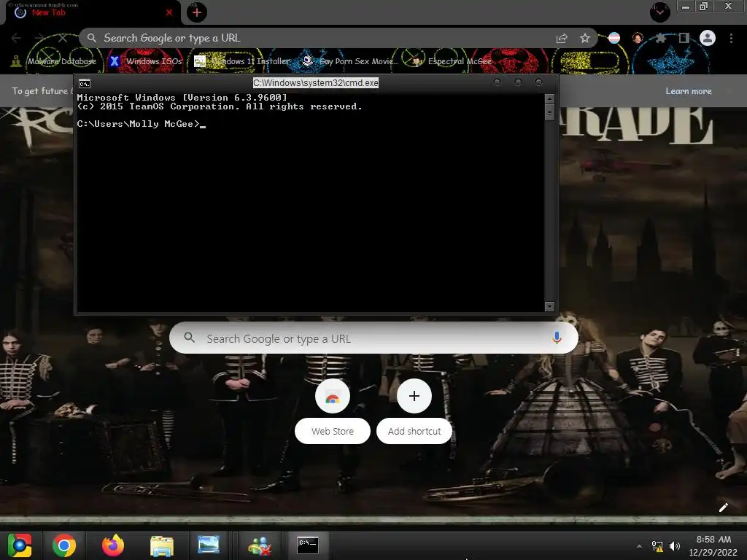Launch Firefox from the taskbar
This screenshot has width=747, height=560.
click(x=113, y=545)
